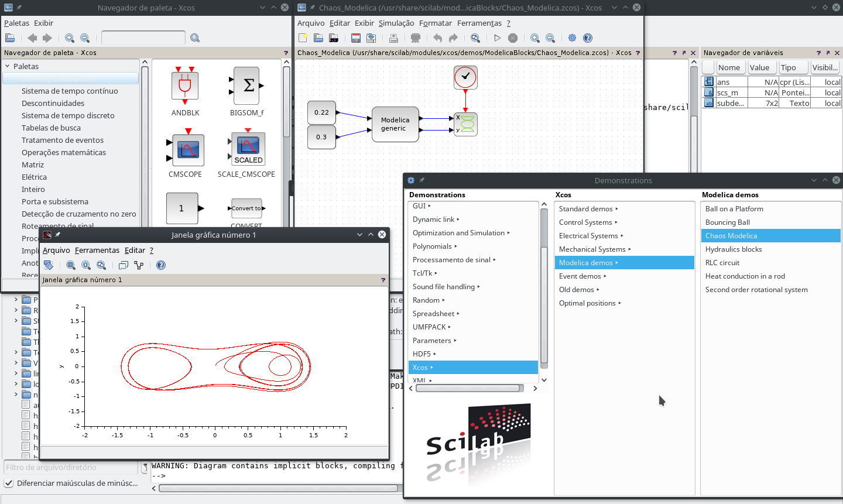Screen dimensions: 843x504
Task: Click the Modelica generic block
Action: [395, 124]
